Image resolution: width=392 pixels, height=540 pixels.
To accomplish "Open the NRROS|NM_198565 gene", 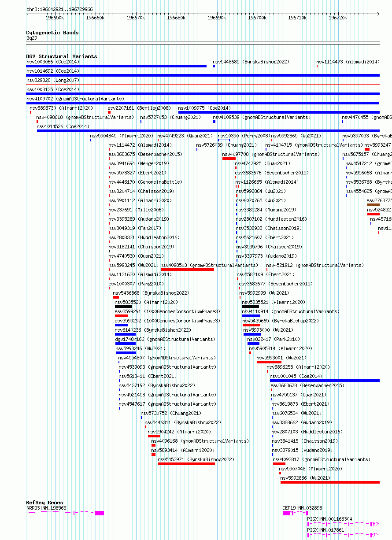I will tap(46, 508).
